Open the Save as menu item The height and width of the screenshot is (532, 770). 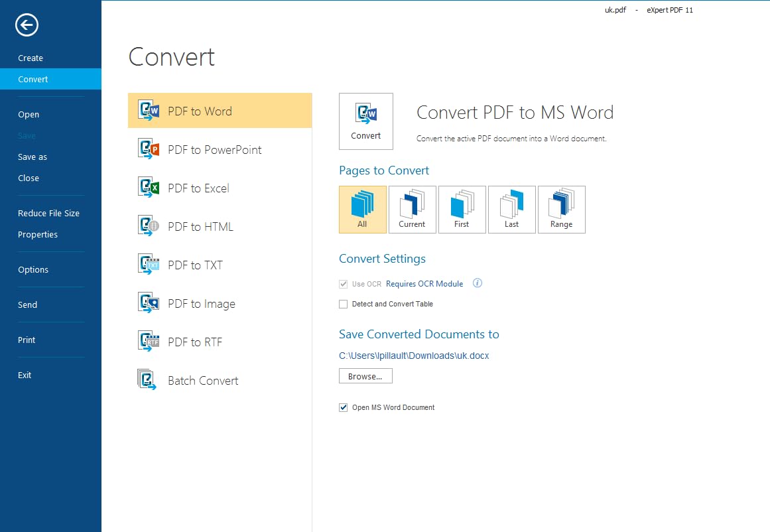click(32, 157)
